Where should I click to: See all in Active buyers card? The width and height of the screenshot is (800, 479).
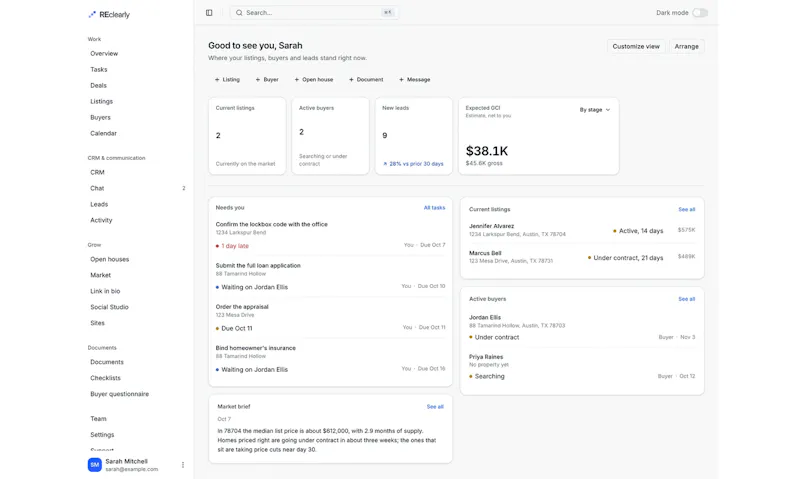pos(686,299)
